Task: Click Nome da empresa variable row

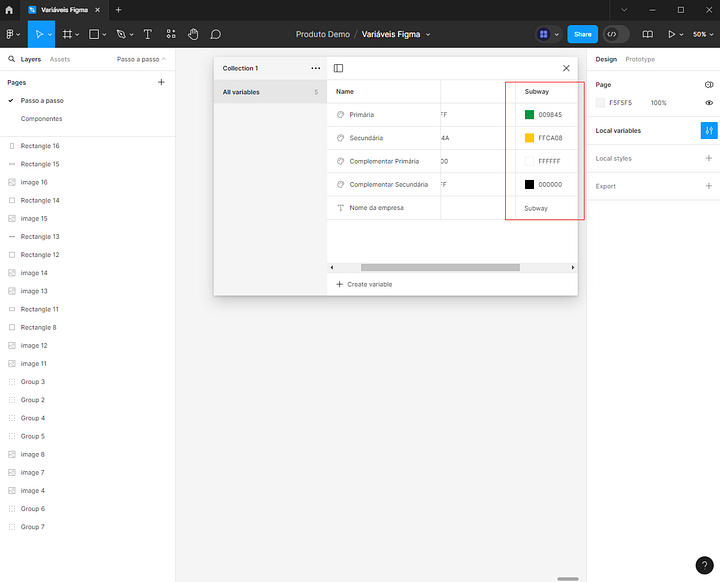Action: pyautogui.click(x=452, y=208)
